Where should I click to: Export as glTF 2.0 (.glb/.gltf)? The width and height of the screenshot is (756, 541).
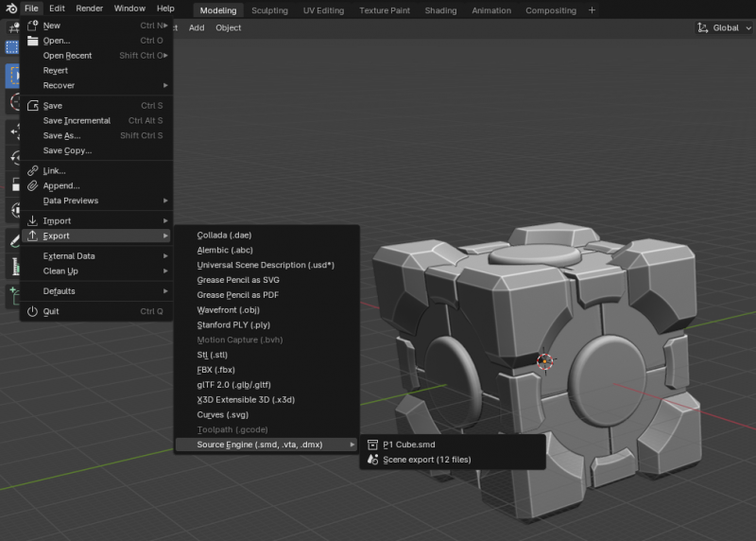point(266,385)
